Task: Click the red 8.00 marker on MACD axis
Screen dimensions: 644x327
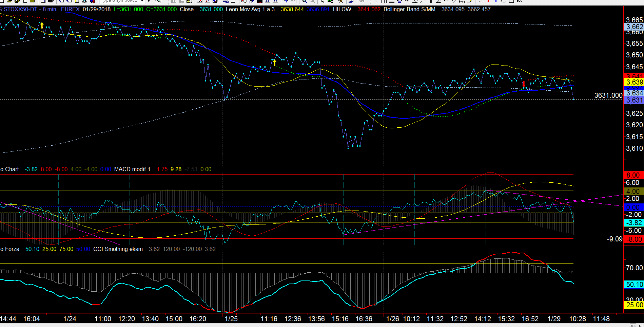Action: point(633,175)
